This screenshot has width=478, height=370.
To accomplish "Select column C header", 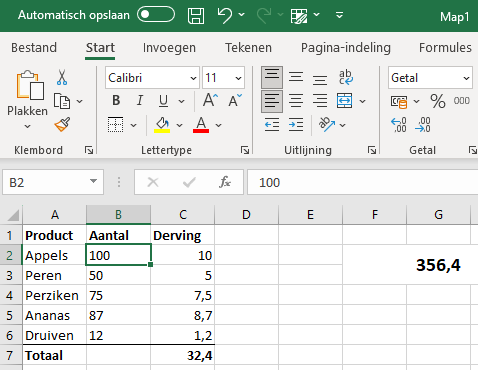I will pos(183,215).
